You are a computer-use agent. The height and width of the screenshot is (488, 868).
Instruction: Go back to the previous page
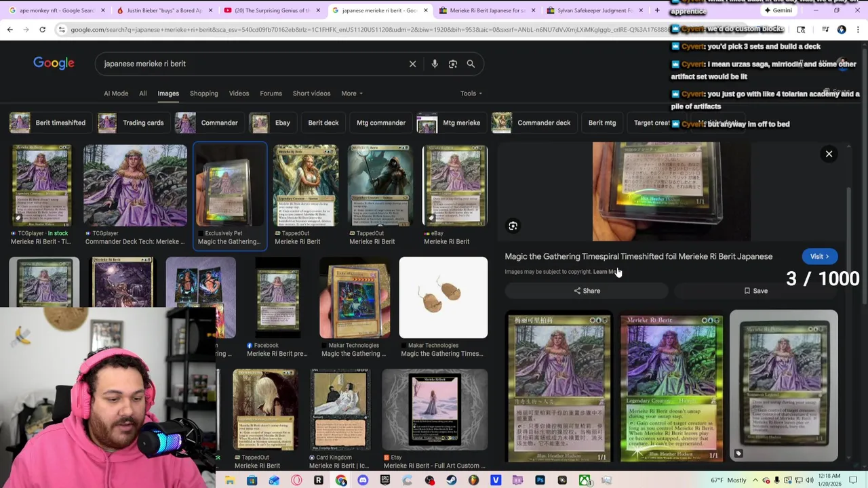coord(10,29)
